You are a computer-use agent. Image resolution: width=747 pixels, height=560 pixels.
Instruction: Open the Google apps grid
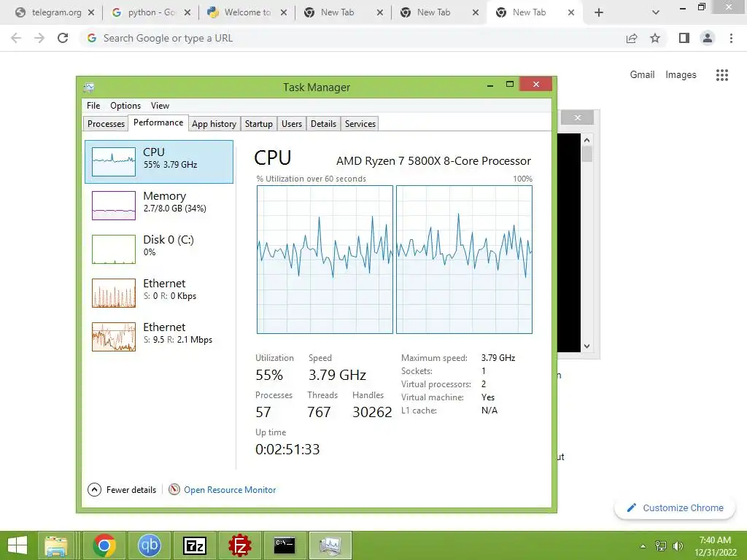(x=721, y=75)
